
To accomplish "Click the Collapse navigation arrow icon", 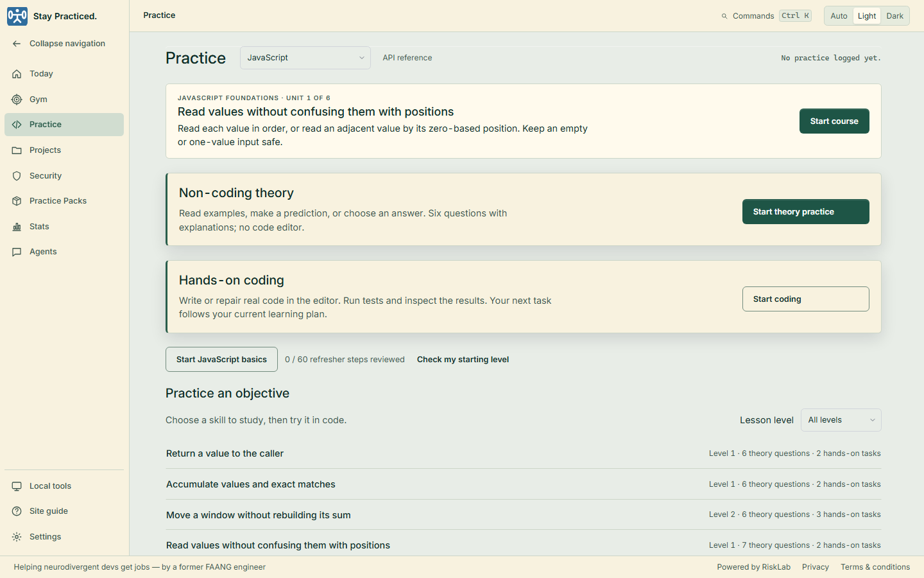I will coord(17,44).
